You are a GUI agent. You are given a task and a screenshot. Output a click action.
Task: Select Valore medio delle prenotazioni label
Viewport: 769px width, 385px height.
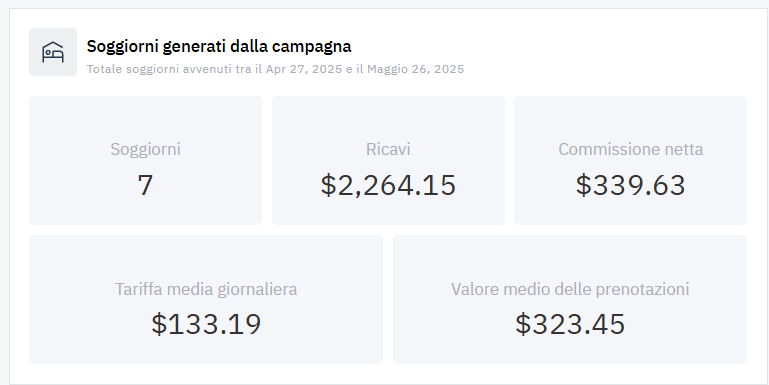click(x=570, y=289)
